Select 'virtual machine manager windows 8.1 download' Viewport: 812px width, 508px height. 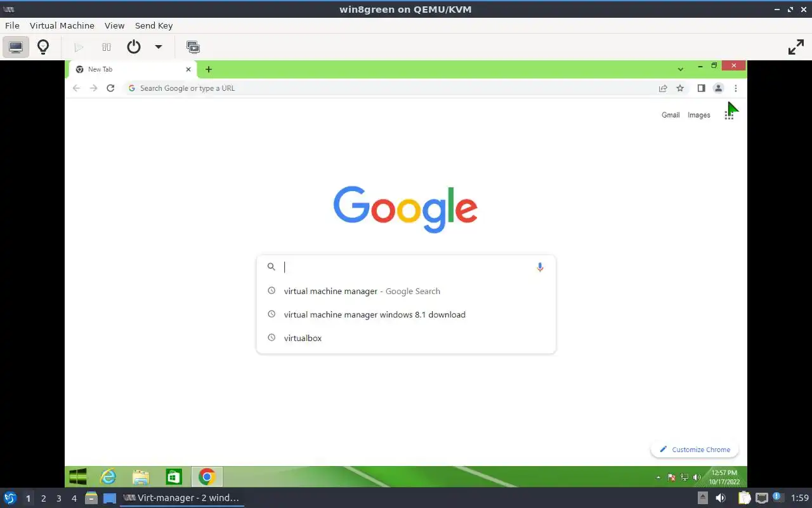click(406, 314)
